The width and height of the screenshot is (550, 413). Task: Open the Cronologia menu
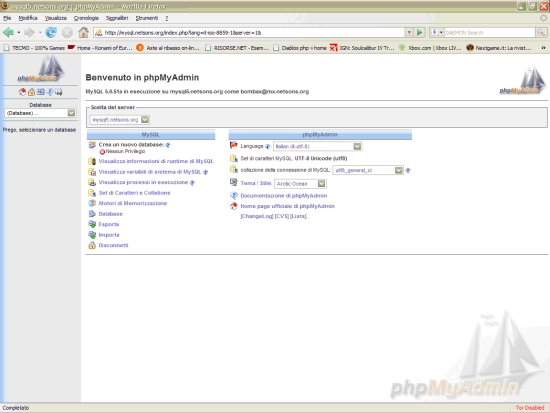pos(86,18)
